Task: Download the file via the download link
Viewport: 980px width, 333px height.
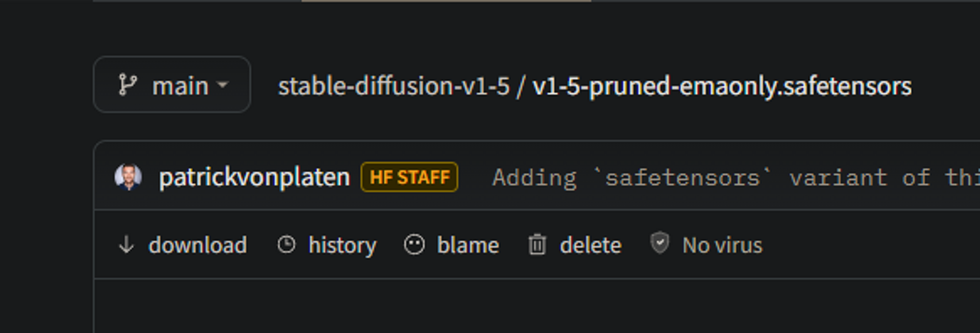Action: point(197,245)
